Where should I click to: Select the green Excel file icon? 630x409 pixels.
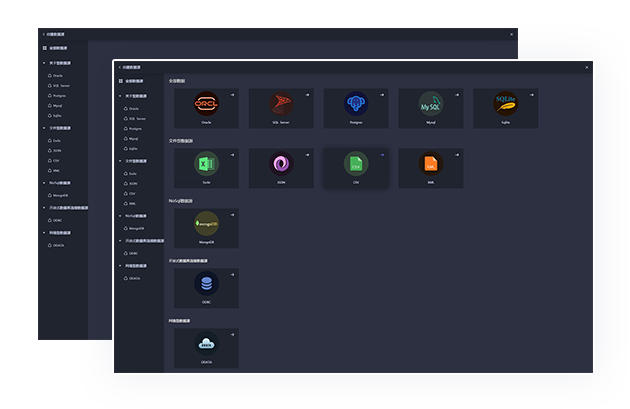[x=206, y=163]
